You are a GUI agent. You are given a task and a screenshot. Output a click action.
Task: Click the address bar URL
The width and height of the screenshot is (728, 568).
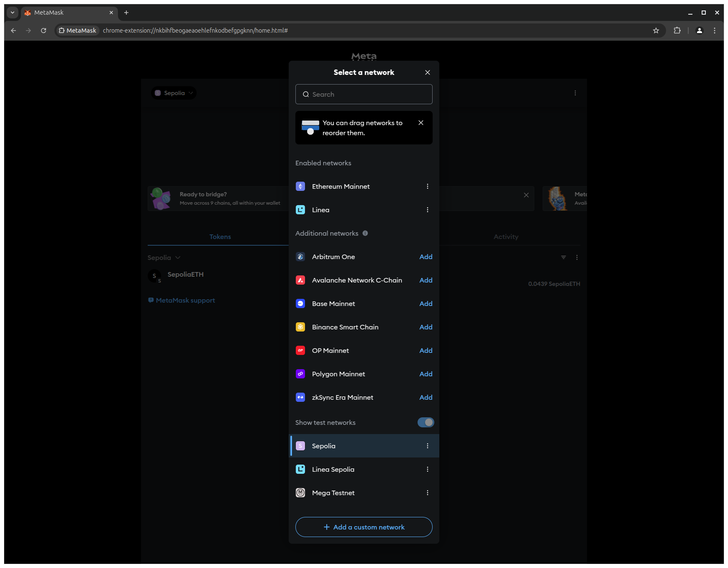point(195,31)
